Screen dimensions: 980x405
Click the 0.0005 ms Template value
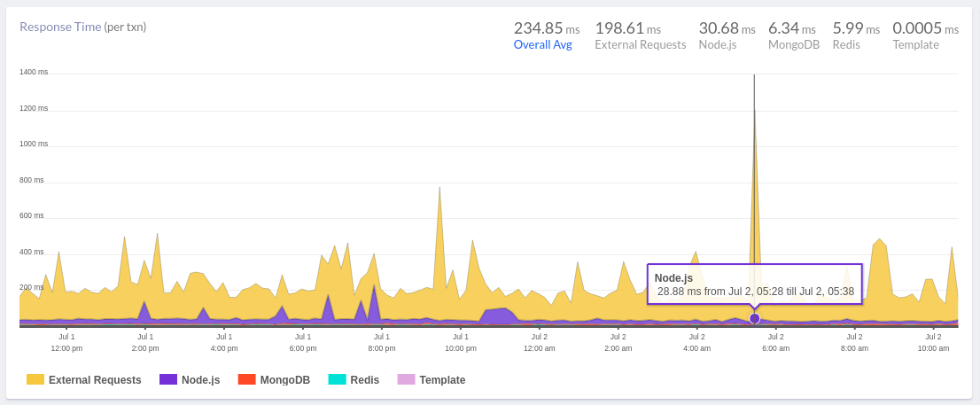[926, 28]
